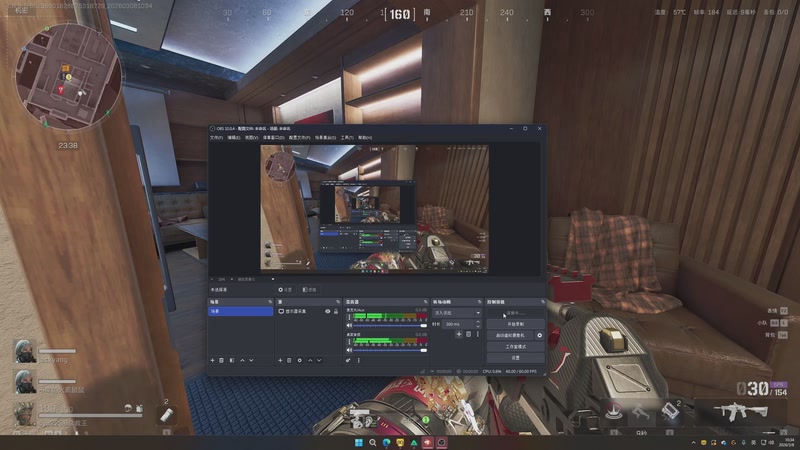Open source 属性 button in context bar
800x450 pixels.
click(285, 290)
